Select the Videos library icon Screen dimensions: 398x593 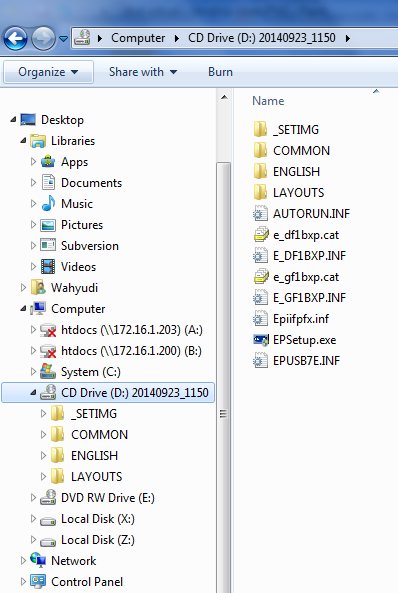coord(48,267)
